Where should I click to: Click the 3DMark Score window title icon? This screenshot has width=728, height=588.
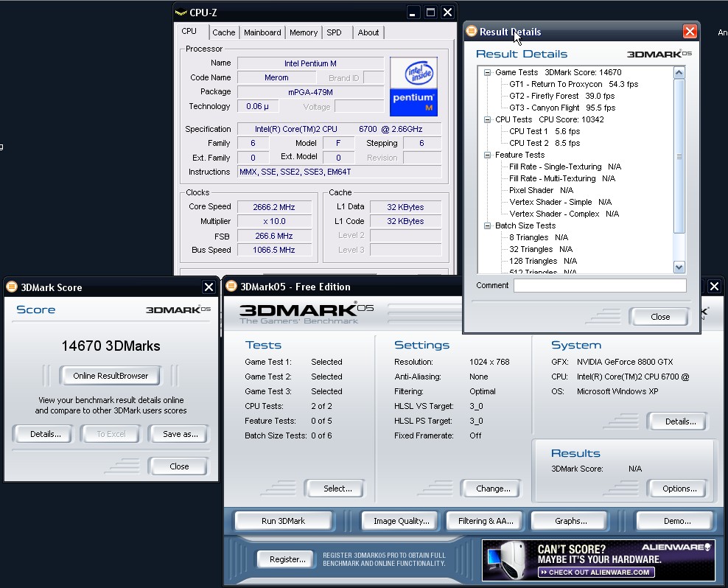pos(12,287)
